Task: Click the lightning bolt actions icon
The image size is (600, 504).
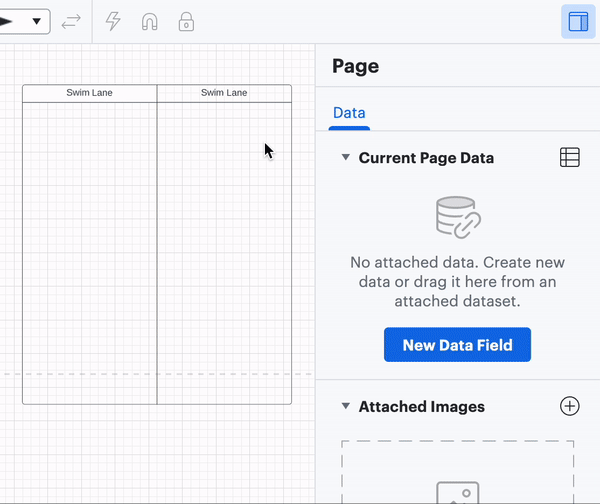Action: 113,21
